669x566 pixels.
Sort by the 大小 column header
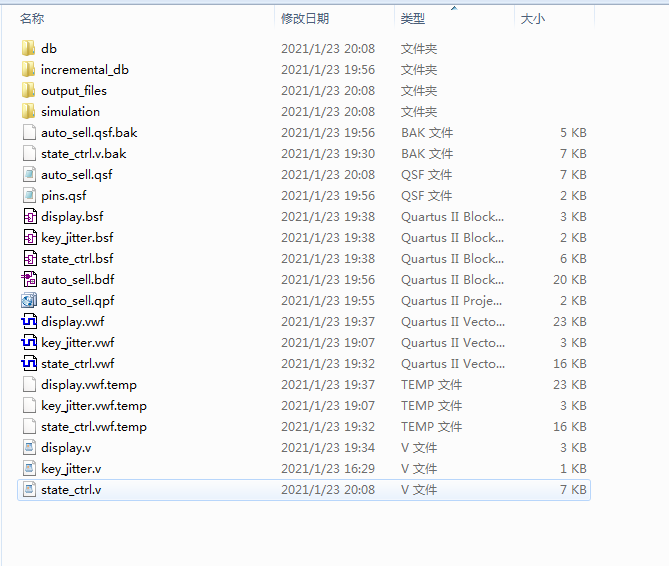point(532,18)
